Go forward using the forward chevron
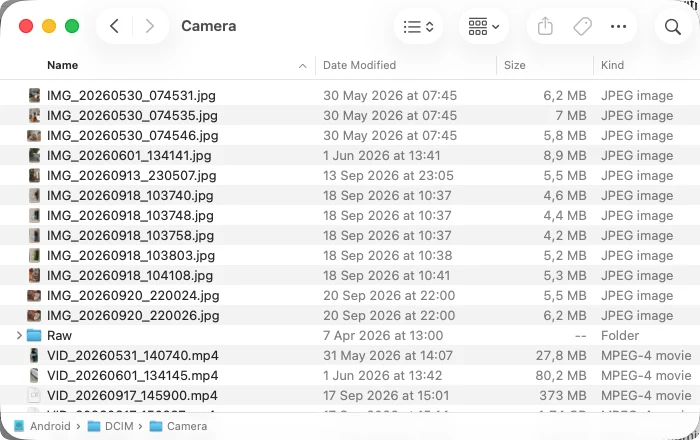This screenshot has height=440, width=700. [150, 26]
